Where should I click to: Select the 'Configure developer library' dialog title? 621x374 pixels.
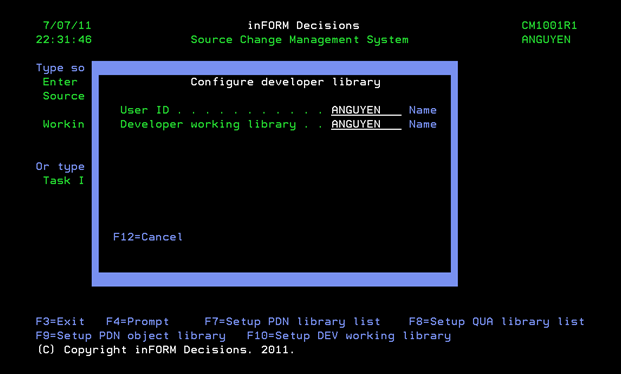pos(285,82)
